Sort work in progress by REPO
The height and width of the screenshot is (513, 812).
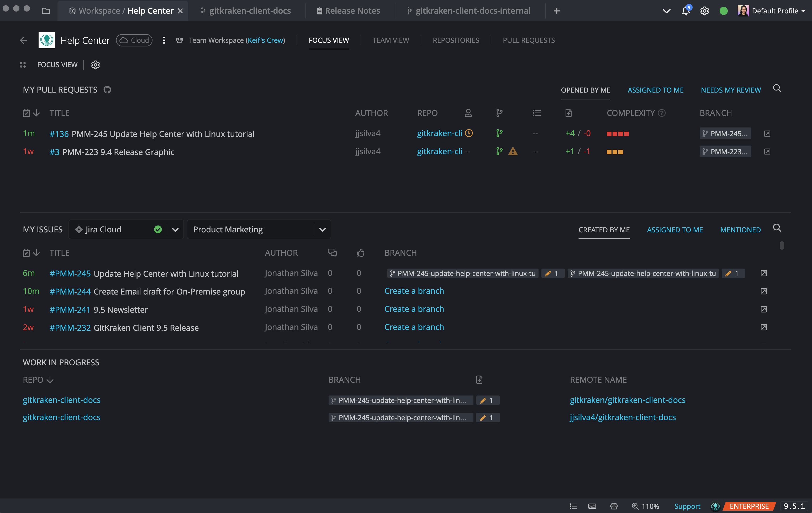38,380
